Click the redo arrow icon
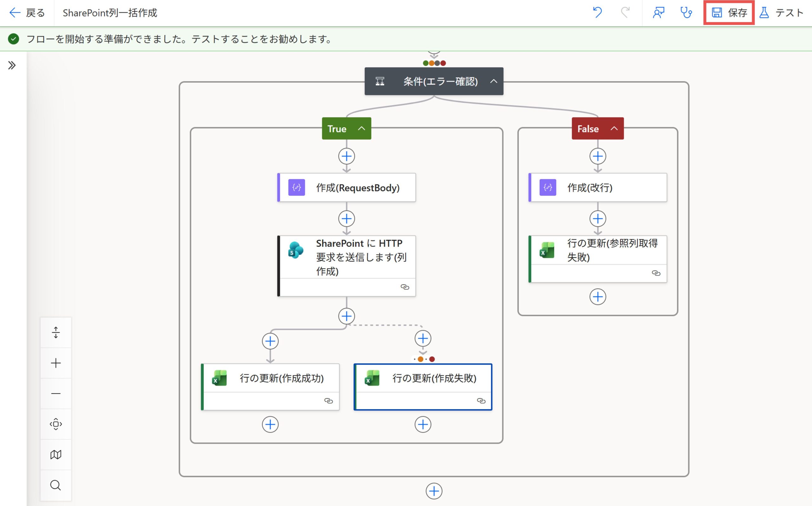The image size is (812, 506). coord(625,13)
